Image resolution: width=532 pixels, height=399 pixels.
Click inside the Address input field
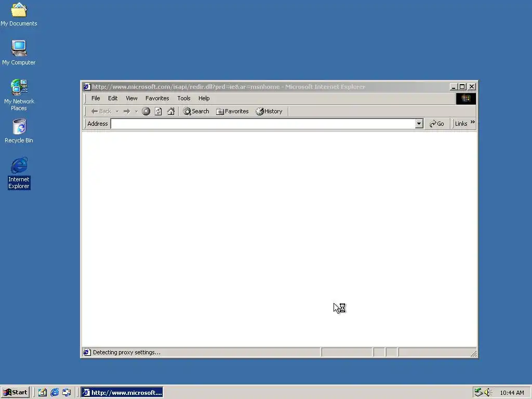[x=263, y=124]
